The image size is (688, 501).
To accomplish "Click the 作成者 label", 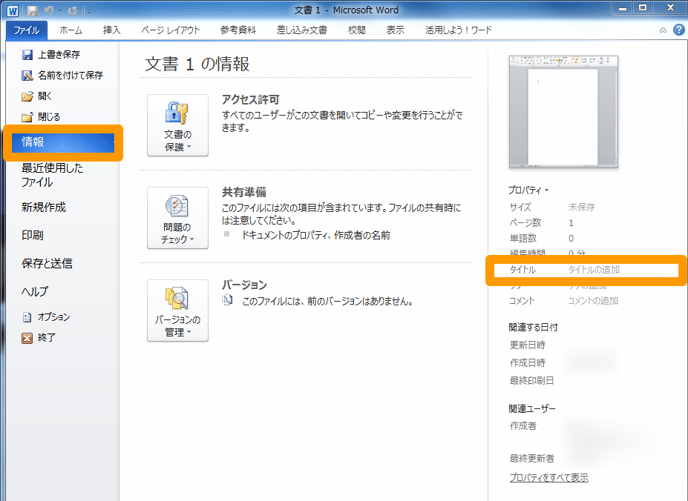I will [523, 426].
